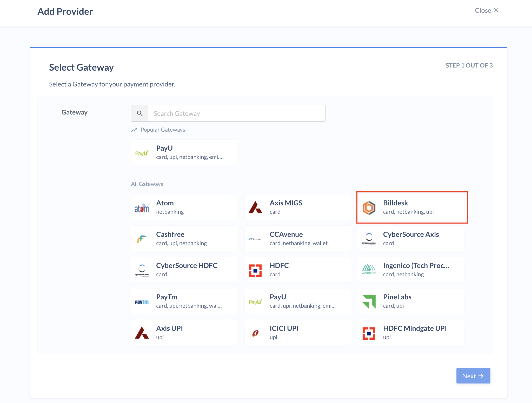This screenshot has height=403, width=532.
Task: Pick the PayTm logo icon
Action: click(x=142, y=302)
